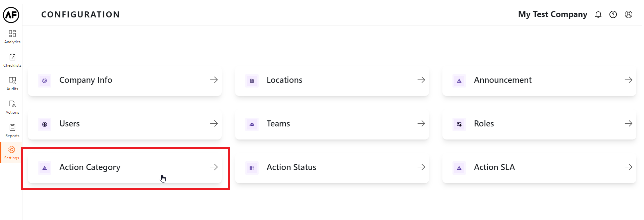644x220 pixels.
Task: Open the Action Category card
Action: pyautogui.click(x=124, y=167)
